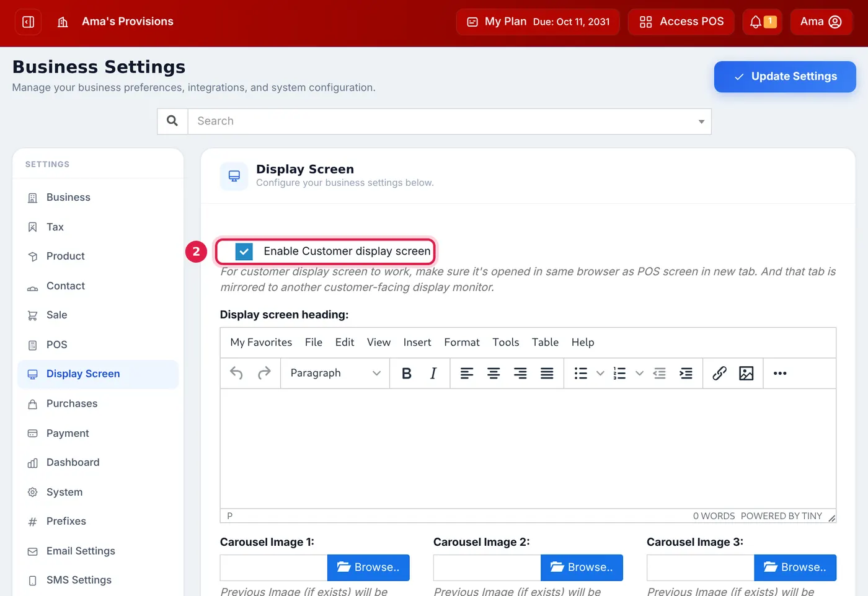Collapse the sidebar with the top-left panel icon
Viewport: 868px width, 596px height.
(x=28, y=22)
